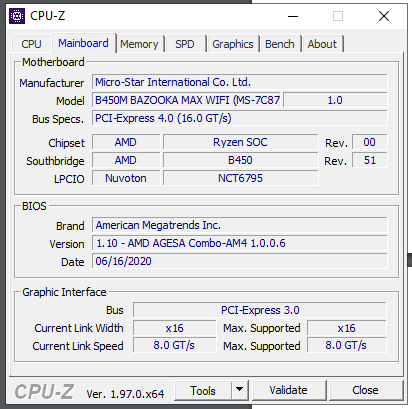Click the Southbridge vendor field 'AMD'
The width and height of the screenshot is (412, 409).
[x=126, y=160]
